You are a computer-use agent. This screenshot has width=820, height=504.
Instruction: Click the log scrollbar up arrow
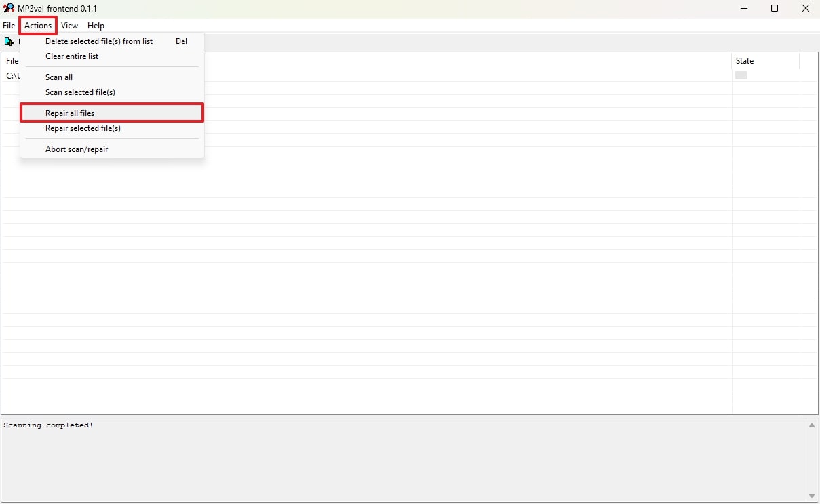812,426
